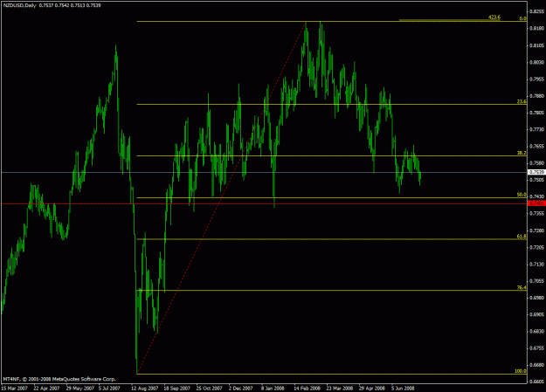This screenshot has height=392, width=546.
Task: Click the 22 Apr 2007 date label
Action: pyautogui.click(x=46, y=389)
